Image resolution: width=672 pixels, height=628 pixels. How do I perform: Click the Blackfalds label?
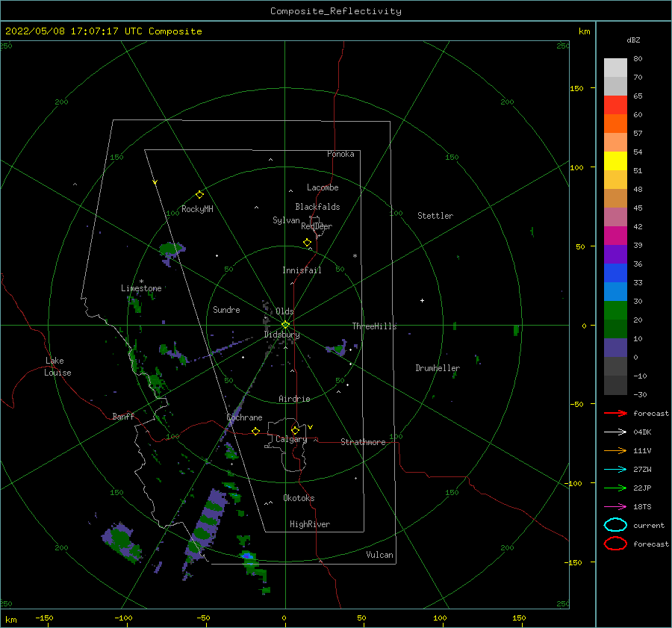tap(317, 207)
